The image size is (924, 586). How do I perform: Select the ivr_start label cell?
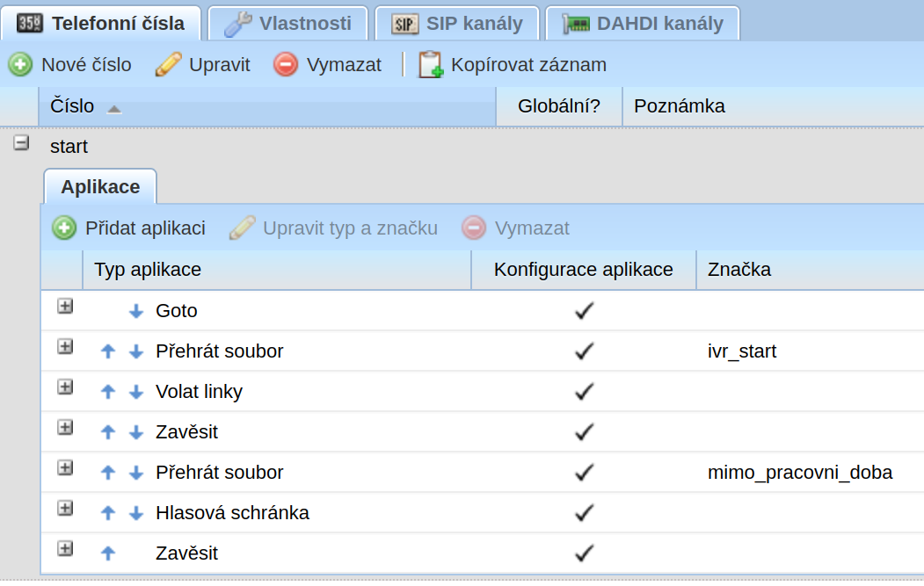[742, 351]
